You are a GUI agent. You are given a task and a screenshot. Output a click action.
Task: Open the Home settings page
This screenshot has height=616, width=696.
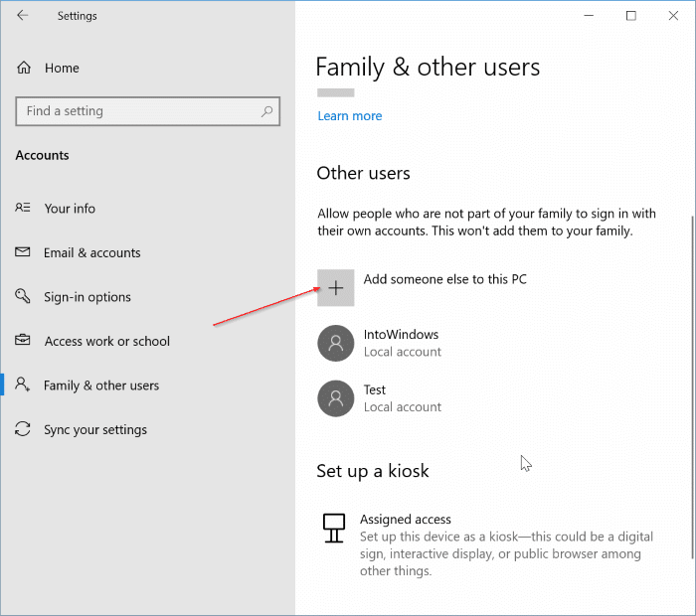click(x=62, y=68)
